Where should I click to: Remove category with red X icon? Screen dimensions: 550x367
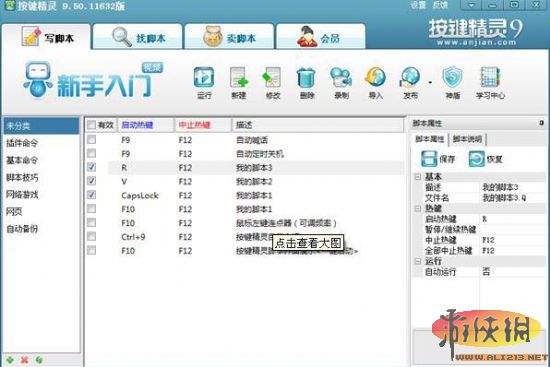pos(24,360)
